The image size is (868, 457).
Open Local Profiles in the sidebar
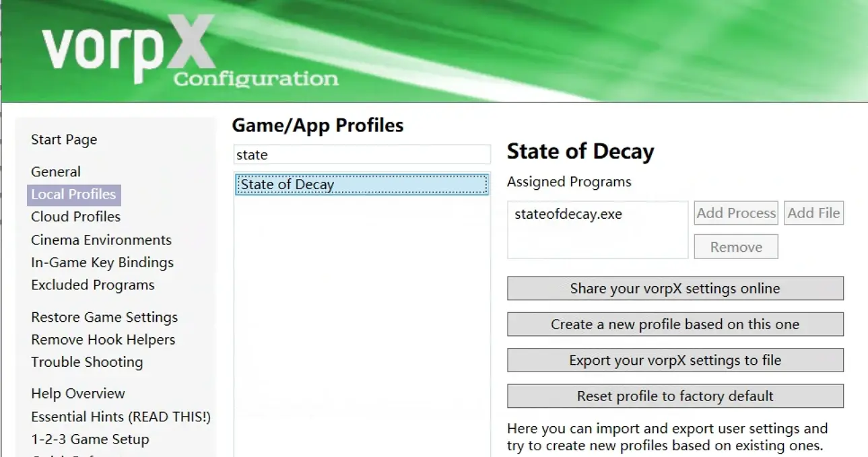point(74,195)
